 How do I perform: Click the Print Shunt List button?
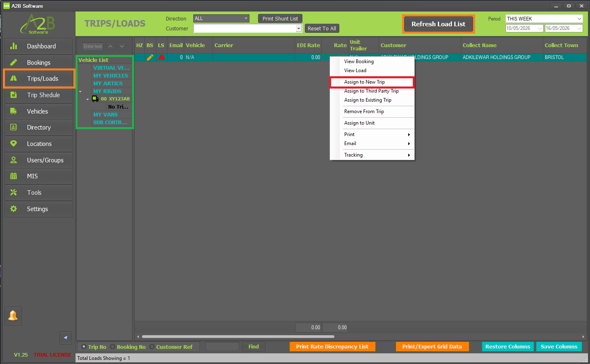[x=280, y=18]
